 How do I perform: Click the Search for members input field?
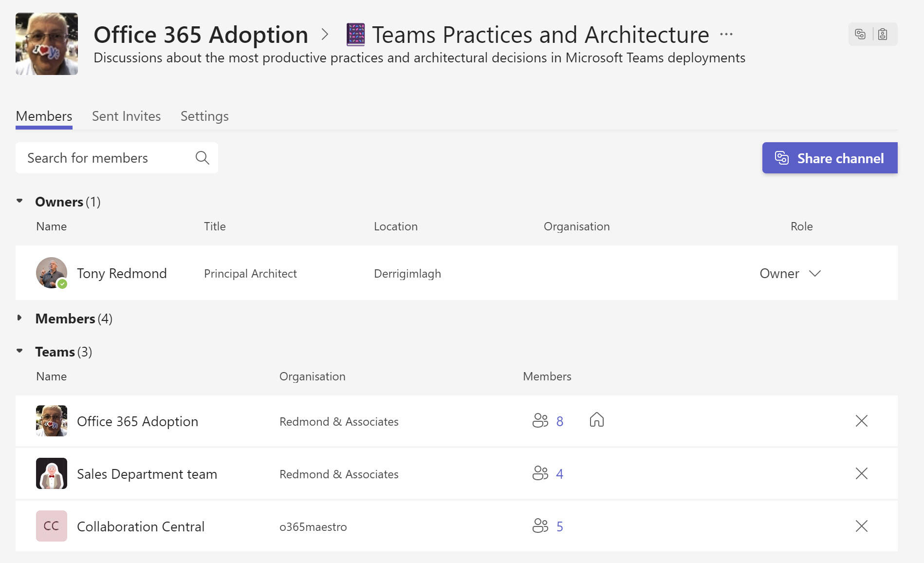coord(97,157)
